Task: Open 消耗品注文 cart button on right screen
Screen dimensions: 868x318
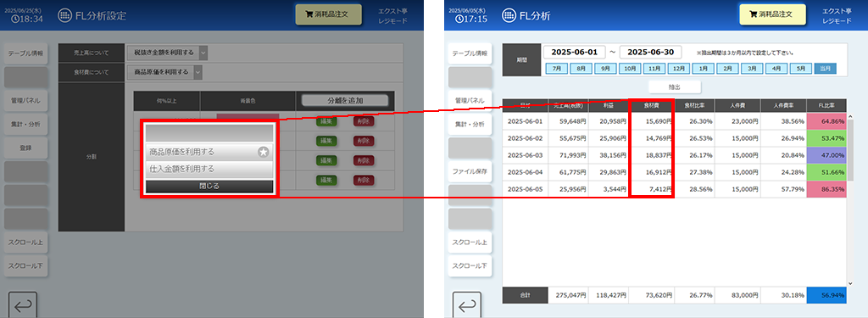Action: click(x=773, y=15)
